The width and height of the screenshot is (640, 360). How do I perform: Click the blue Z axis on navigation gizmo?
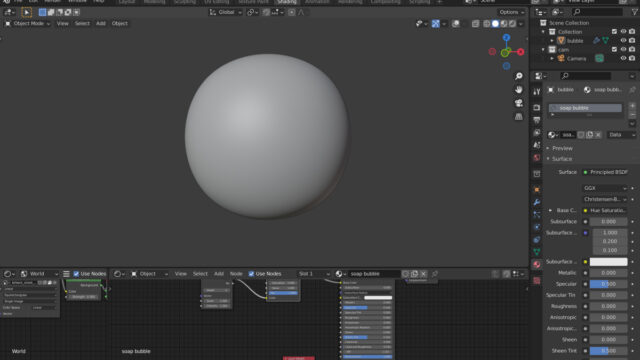point(506,38)
